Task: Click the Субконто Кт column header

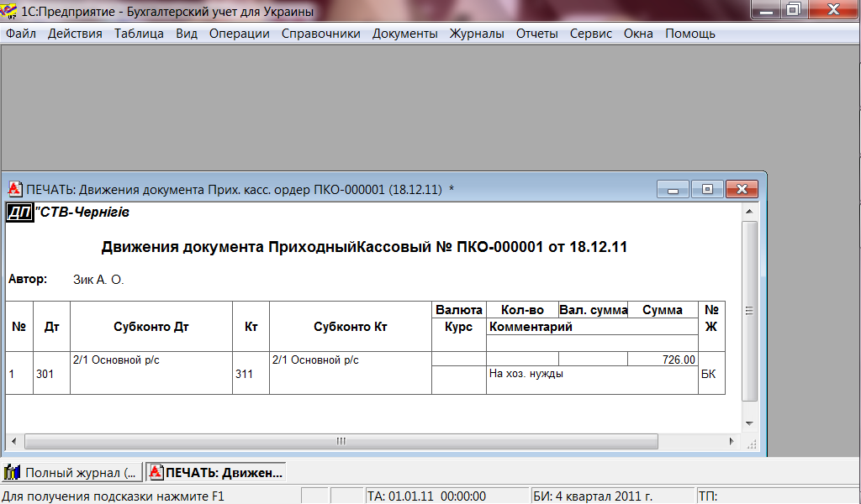Action: (351, 326)
